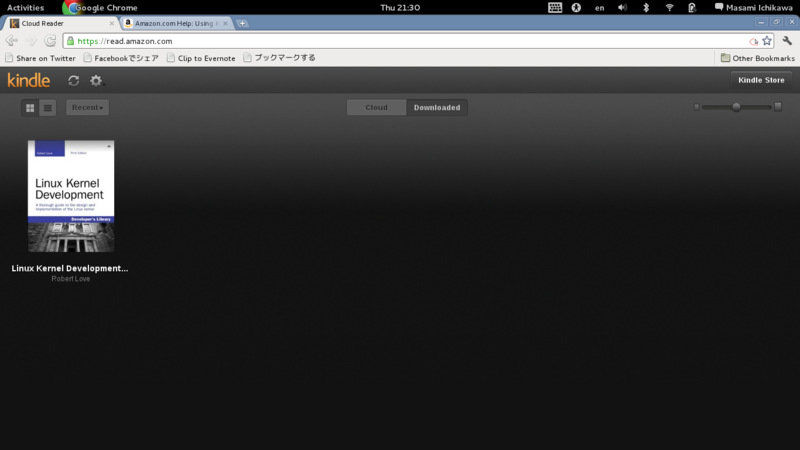Open volume control icon
The width and height of the screenshot is (800, 450).
(x=622, y=8)
